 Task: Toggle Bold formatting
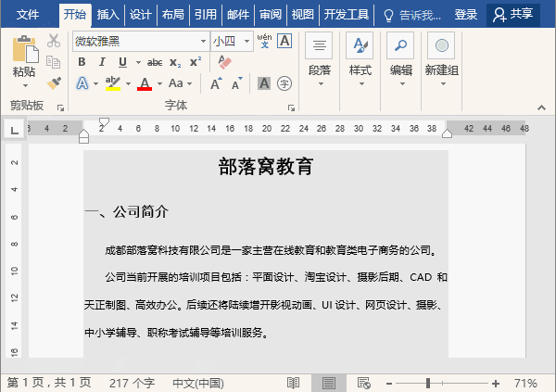[82, 62]
